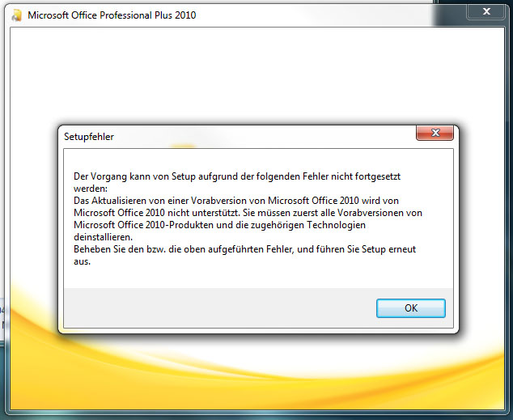Click the word 'deinstallieren.' in the error message

pos(103,237)
